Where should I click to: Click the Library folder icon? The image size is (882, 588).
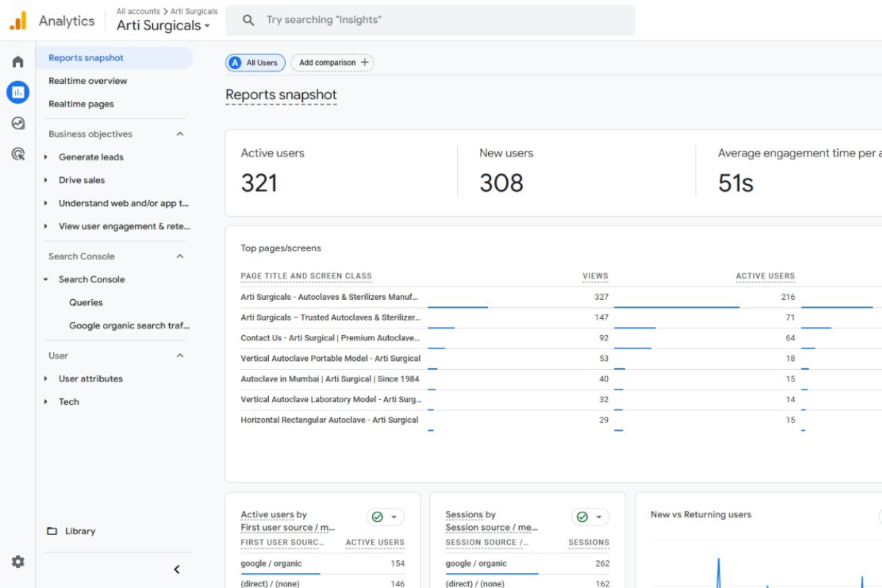pyautogui.click(x=52, y=531)
